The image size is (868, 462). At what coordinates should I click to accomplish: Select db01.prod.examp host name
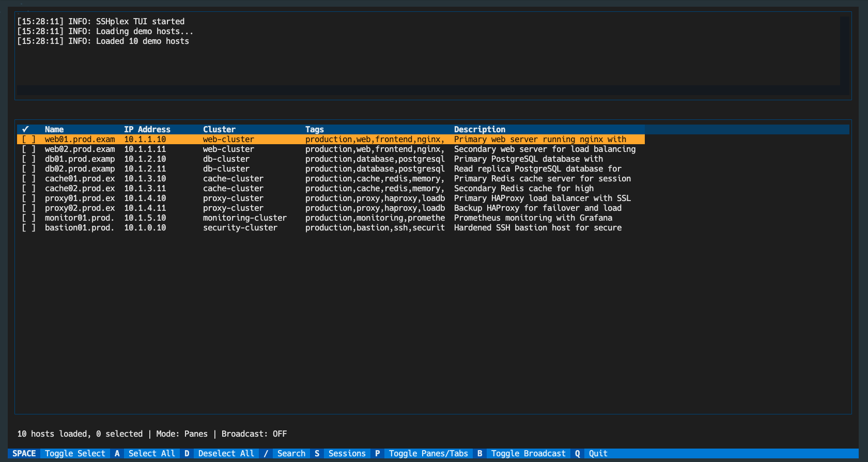coord(80,159)
